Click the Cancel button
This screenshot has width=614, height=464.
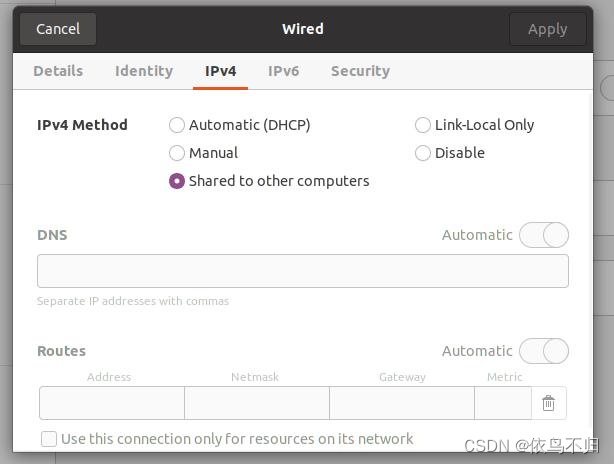tap(58, 29)
